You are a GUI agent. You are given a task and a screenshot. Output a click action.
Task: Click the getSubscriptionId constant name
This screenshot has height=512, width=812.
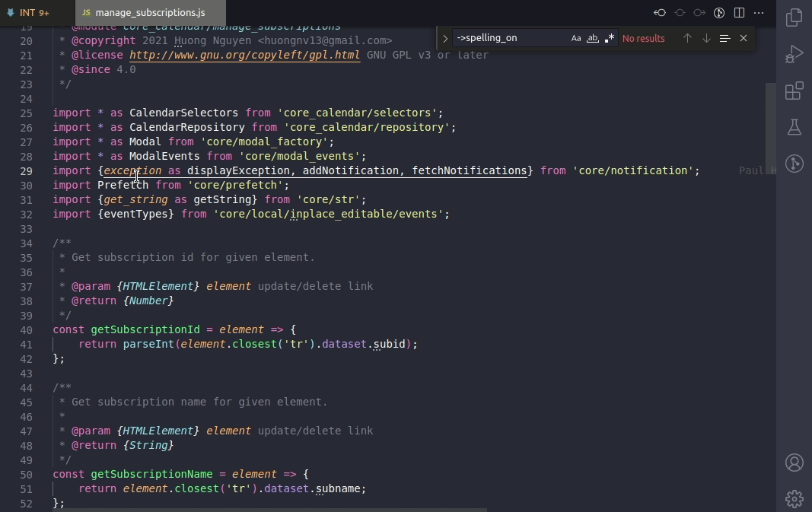(x=145, y=329)
